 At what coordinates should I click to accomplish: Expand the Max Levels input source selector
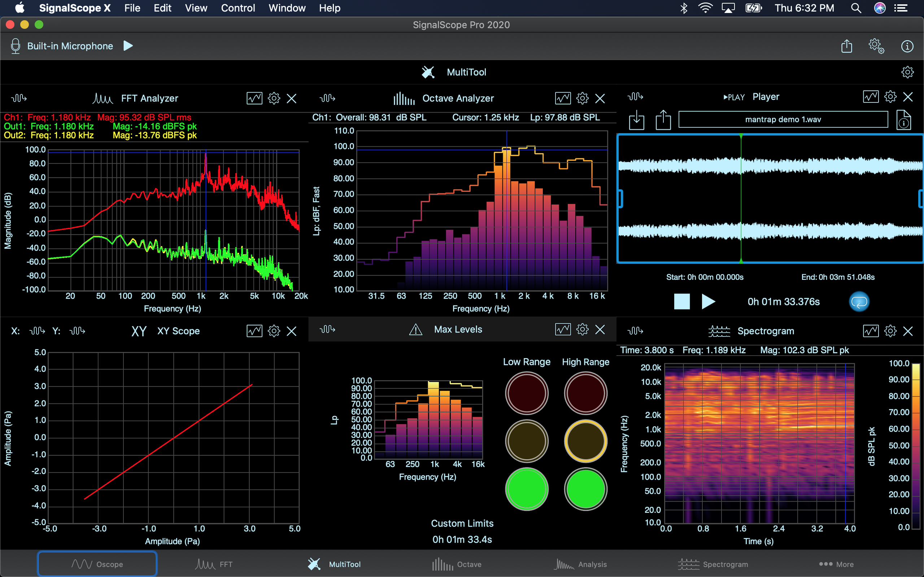click(327, 329)
